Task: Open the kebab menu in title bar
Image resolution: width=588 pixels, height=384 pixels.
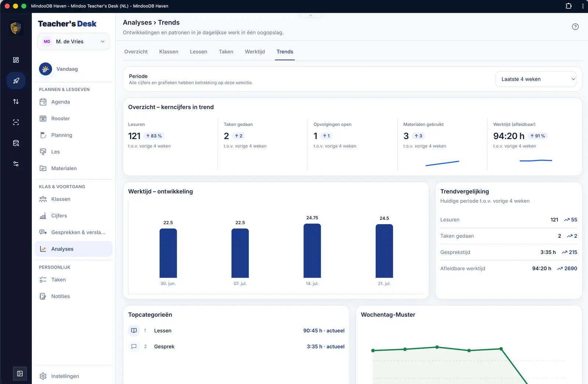Action: pyautogui.click(x=583, y=6)
